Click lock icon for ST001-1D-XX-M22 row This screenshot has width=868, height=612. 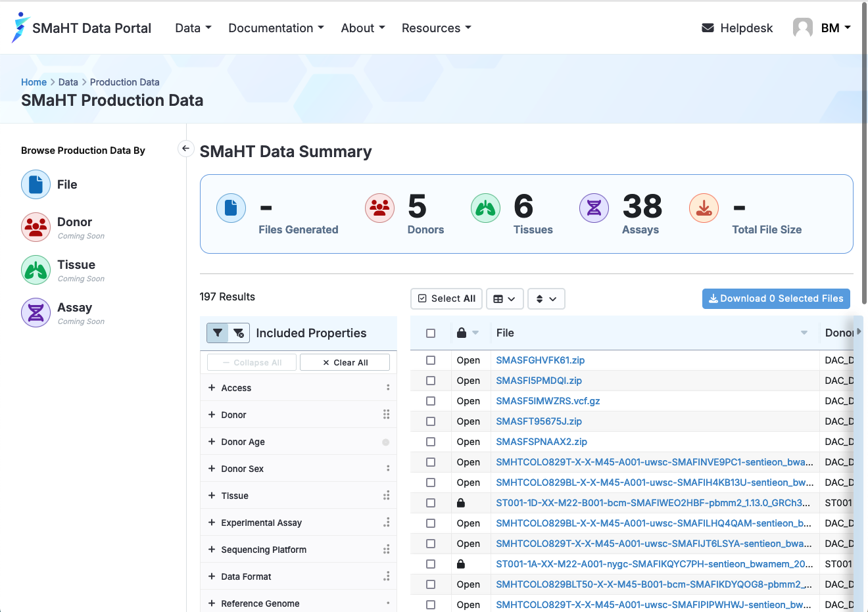click(x=461, y=503)
